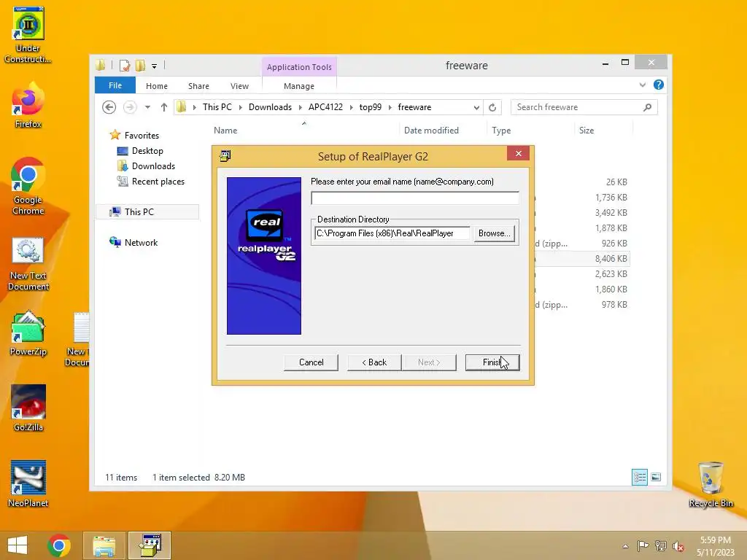Open Chrome from the taskbar
This screenshot has width=747, height=560.
(x=59, y=545)
